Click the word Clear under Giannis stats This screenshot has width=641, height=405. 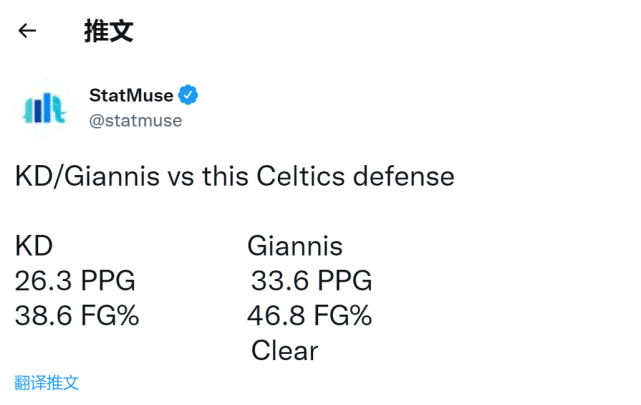coord(285,350)
